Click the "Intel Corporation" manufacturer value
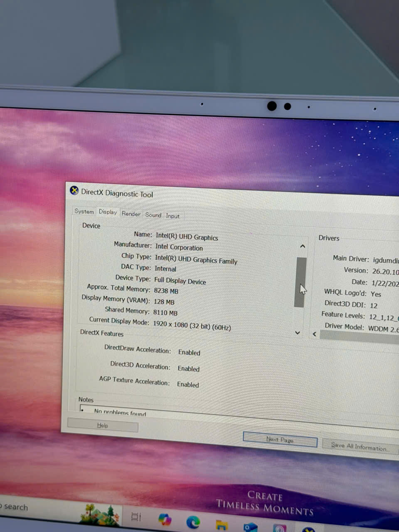The image size is (399, 532). [x=179, y=247]
